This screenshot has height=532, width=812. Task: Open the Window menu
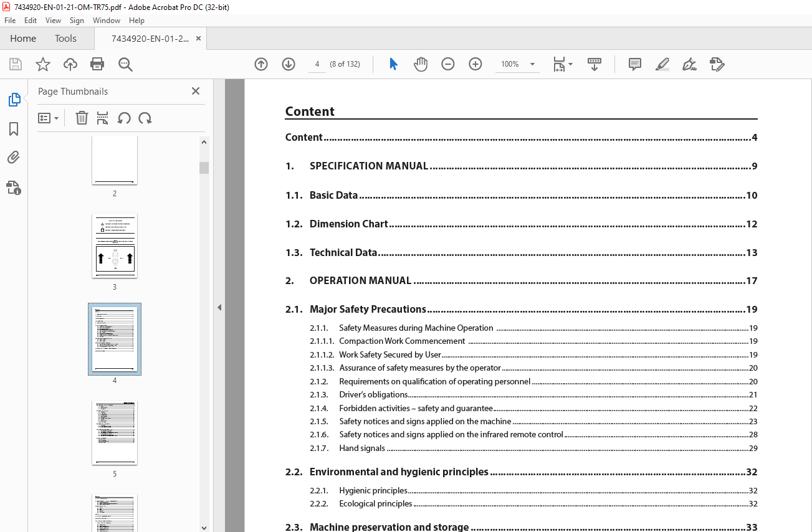pos(107,21)
